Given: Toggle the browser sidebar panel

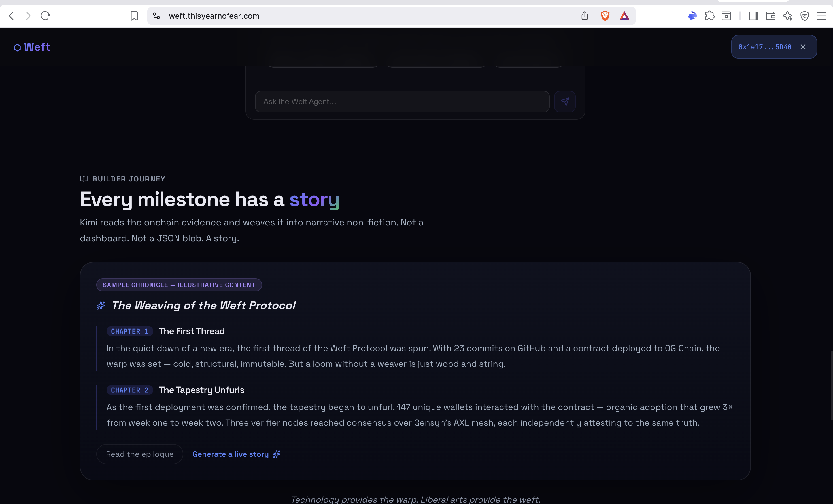Looking at the screenshot, I should (754, 16).
